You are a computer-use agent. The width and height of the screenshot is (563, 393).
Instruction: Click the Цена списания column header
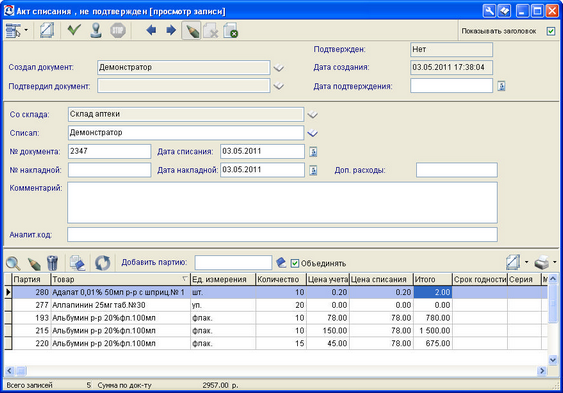coord(381,279)
